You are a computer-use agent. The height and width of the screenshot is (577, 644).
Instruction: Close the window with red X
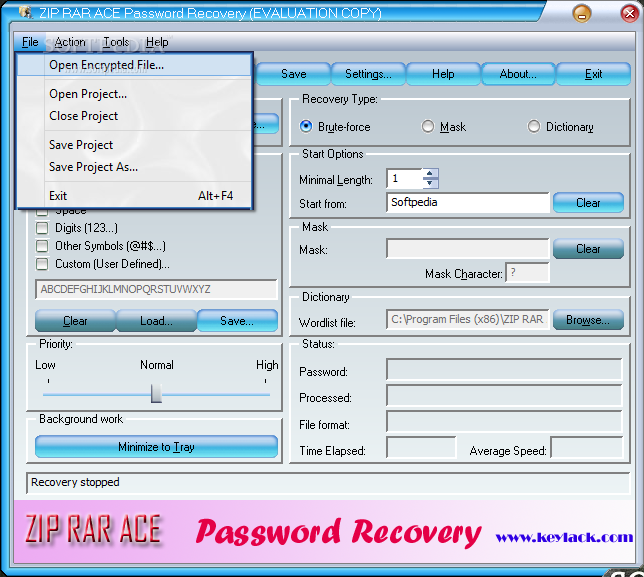[x=629, y=14]
